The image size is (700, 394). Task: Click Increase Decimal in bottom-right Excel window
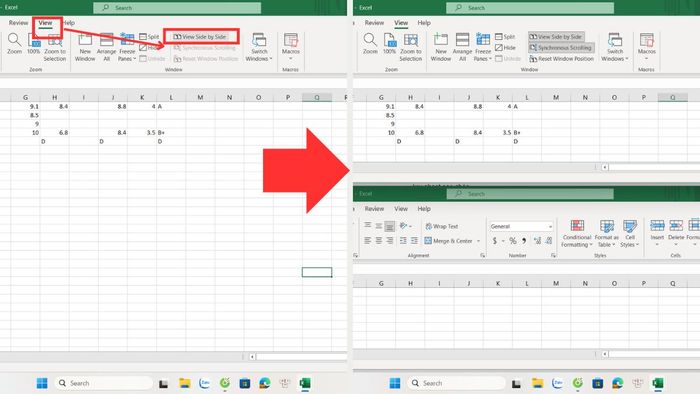pos(537,241)
